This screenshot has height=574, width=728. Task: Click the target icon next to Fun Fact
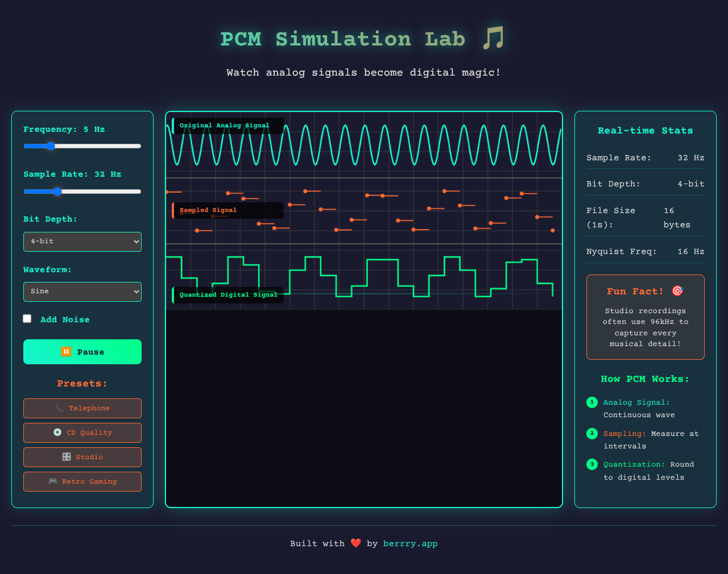(677, 291)
